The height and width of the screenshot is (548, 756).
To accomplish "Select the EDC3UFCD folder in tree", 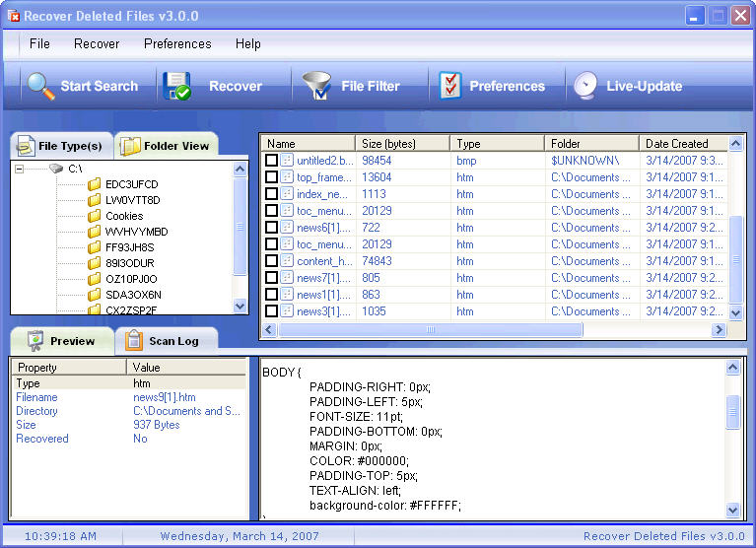I will click(x=131, y=184).
